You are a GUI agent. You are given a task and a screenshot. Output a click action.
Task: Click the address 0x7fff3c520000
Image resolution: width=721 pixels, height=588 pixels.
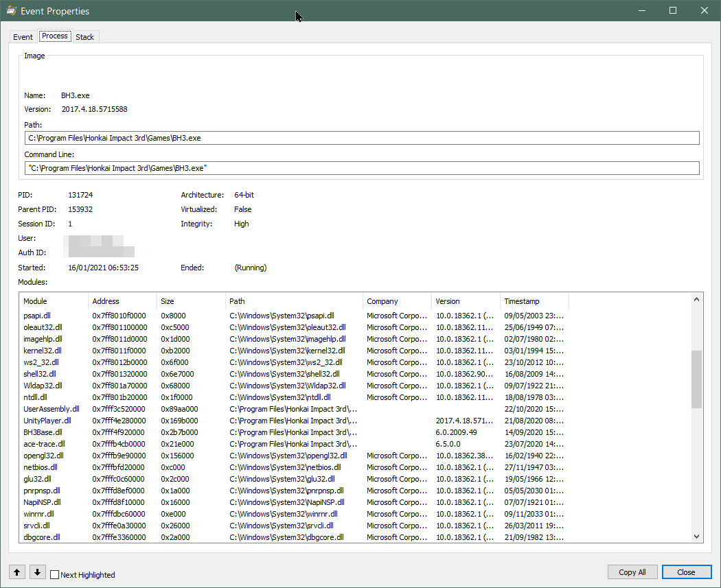(119, 409)
